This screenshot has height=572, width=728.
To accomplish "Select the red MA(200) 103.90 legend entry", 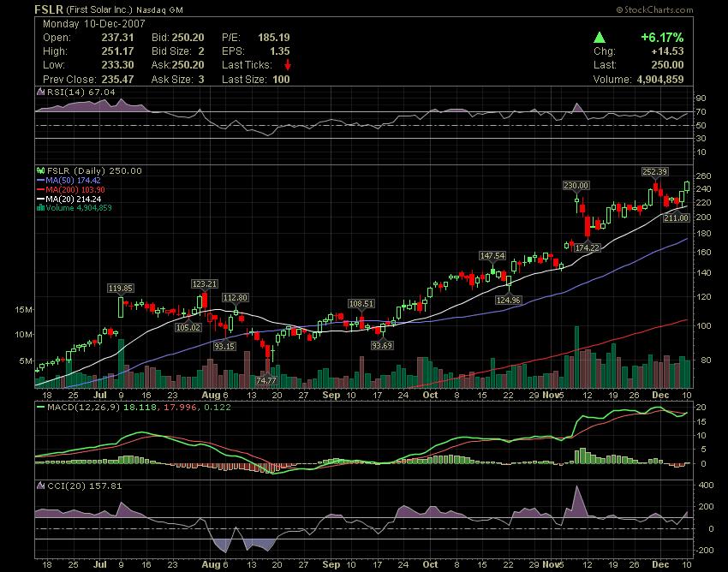I will [70, 189].
